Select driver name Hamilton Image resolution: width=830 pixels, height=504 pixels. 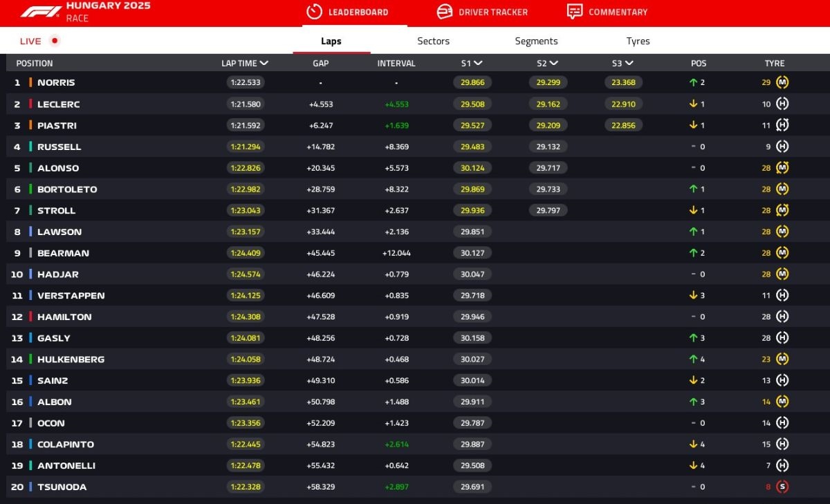pos(64,317)
